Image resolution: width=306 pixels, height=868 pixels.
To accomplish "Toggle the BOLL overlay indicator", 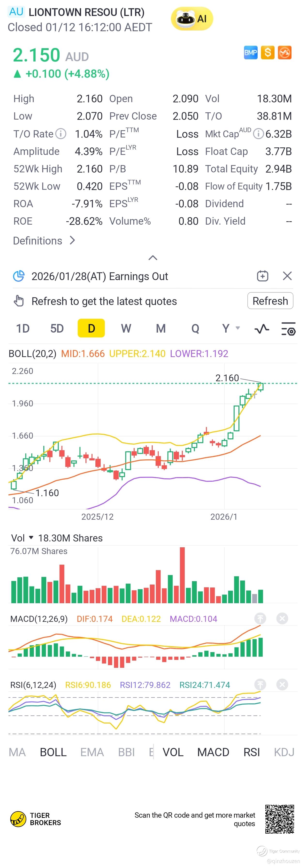I will pyautogui.click(x=53, y=752).
